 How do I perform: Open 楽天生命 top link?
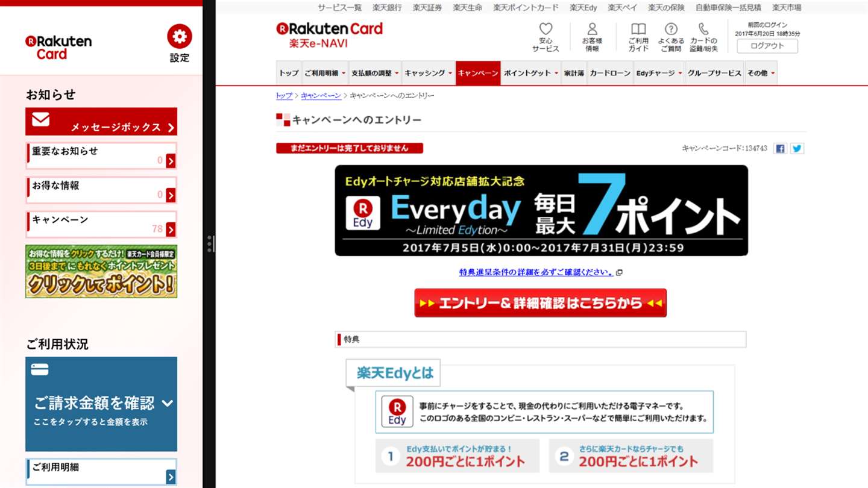pyautogui.click(x=468, y=8)
